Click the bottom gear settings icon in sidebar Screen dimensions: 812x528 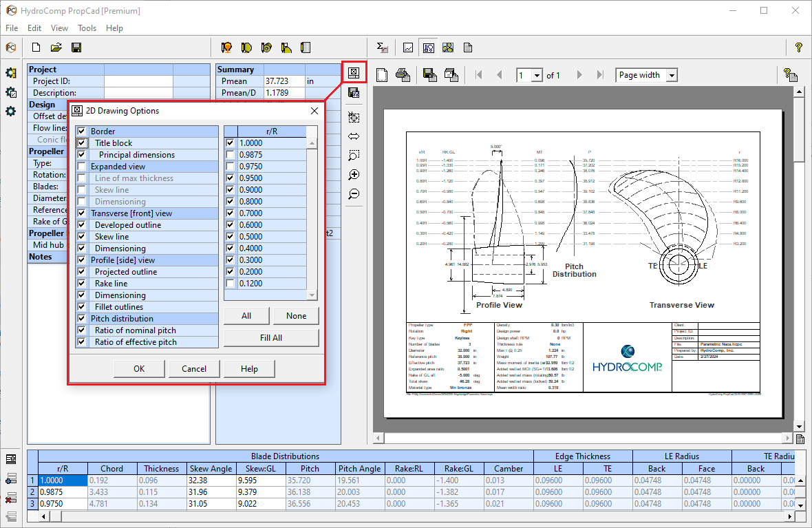(11, 112)
